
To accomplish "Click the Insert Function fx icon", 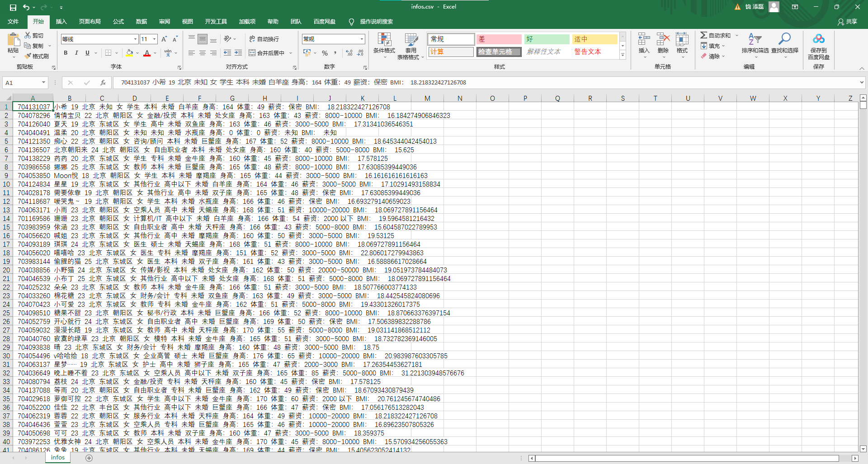I will pyautogui.click(x=103, y=83).
